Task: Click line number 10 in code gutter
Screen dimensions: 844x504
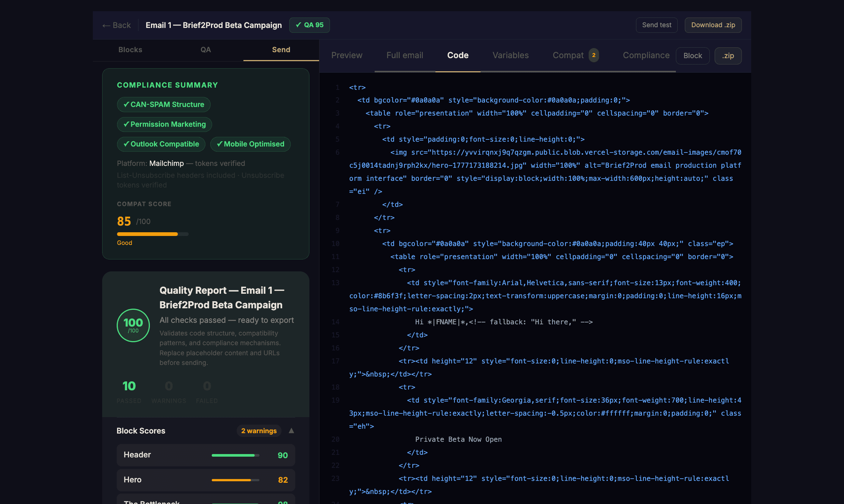Action: (335, 243)
